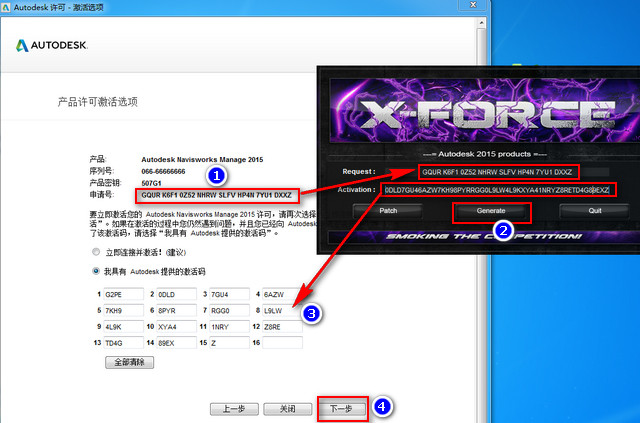Screen dimensions: 640x423
Task: Click the Next step (下一步) button
Action: (x=342, y=409)
